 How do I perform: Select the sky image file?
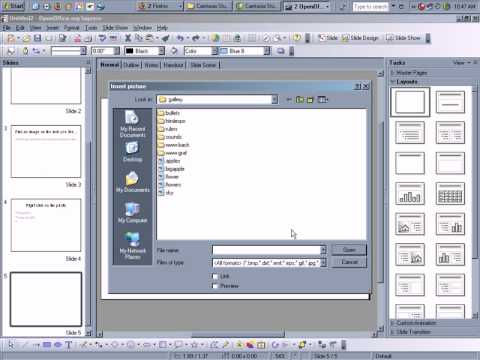click(x=166, y=193)
